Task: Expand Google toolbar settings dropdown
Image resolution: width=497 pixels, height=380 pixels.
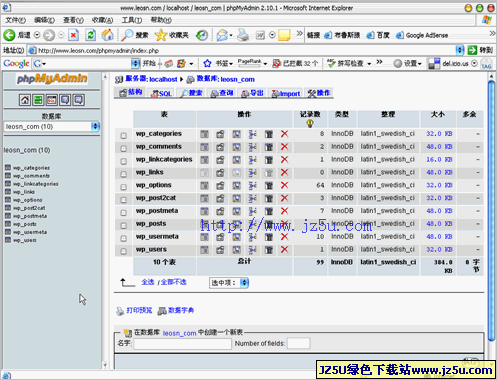Action: (x=420, y=64)
